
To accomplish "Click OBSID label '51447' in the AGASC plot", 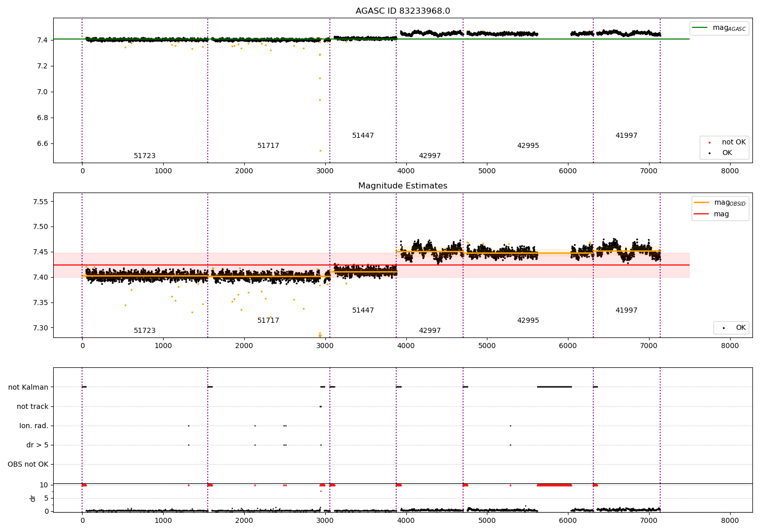I will (x=363, y=136).
